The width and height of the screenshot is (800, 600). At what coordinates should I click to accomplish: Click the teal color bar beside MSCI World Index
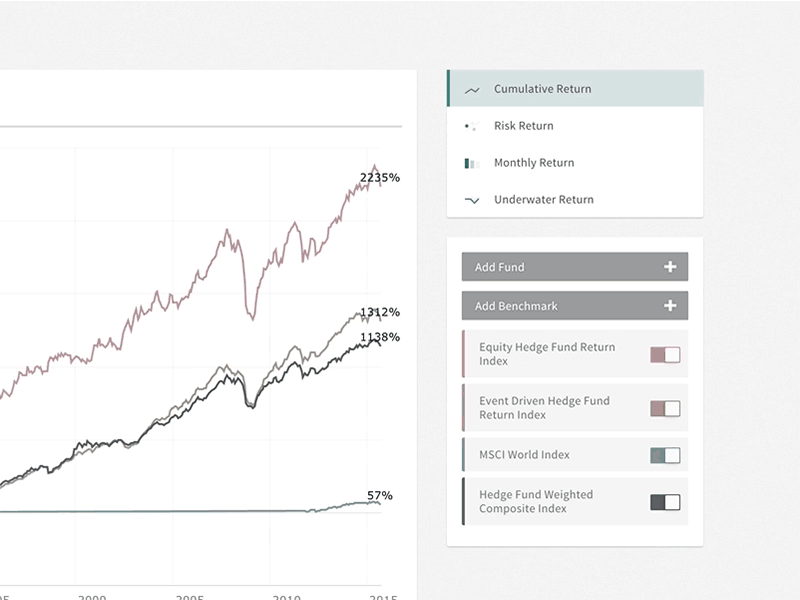coord(464,454)
